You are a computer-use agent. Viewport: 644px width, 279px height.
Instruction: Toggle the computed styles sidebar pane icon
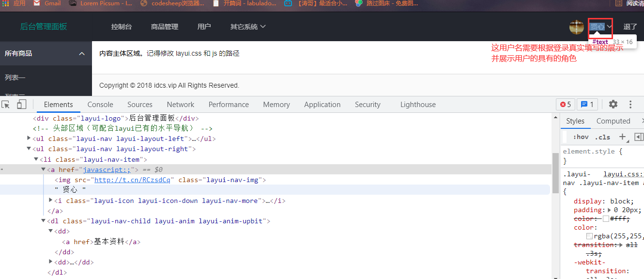638,137
